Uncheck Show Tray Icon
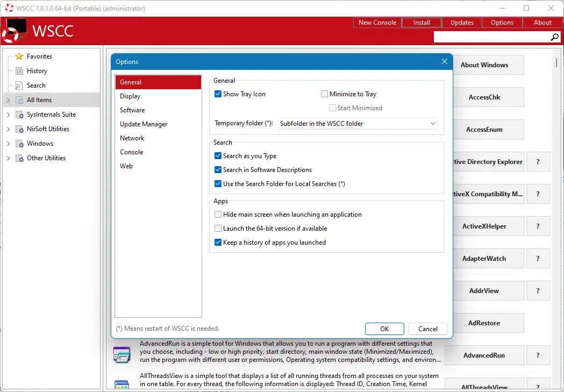564x392 pixels. point(218,94)
